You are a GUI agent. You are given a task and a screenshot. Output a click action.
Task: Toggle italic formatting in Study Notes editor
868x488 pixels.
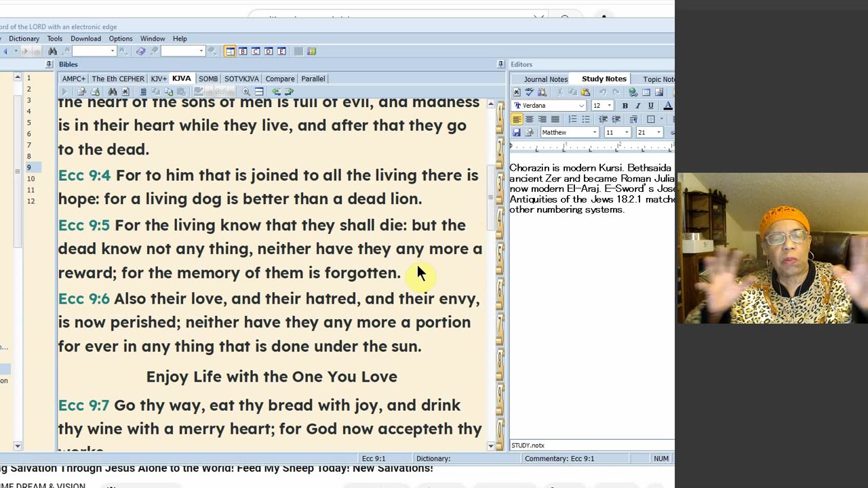point(637,106)
